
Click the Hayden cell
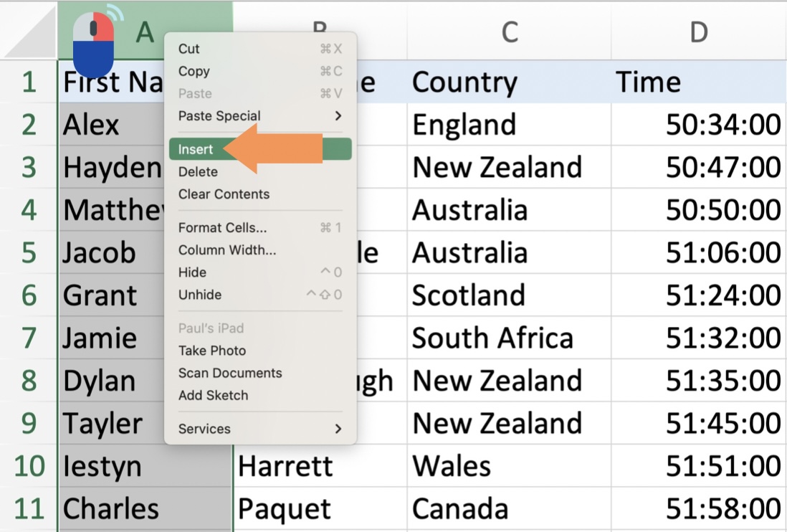click(111, 167)
